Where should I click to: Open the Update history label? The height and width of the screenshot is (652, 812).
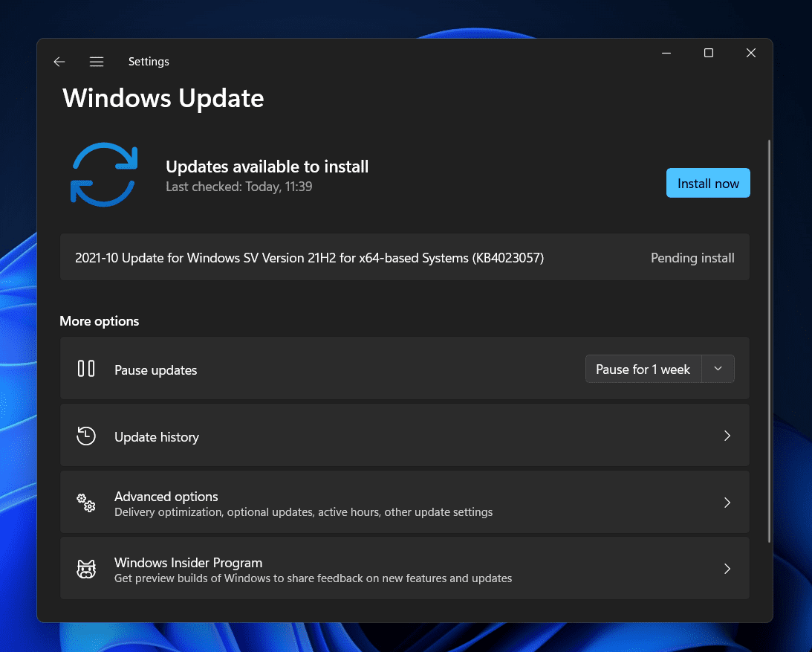coord(157,437)
